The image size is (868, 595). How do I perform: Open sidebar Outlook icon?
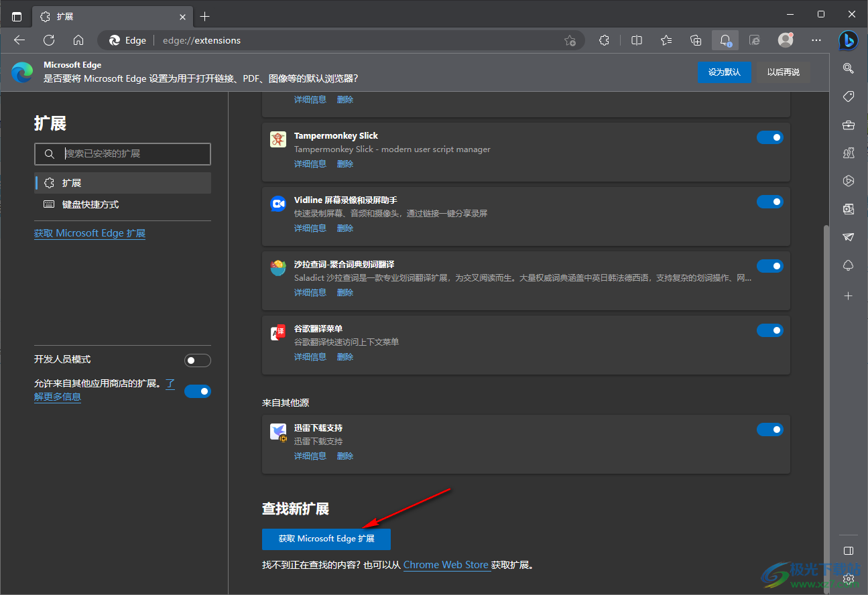[x=849, y=209]
